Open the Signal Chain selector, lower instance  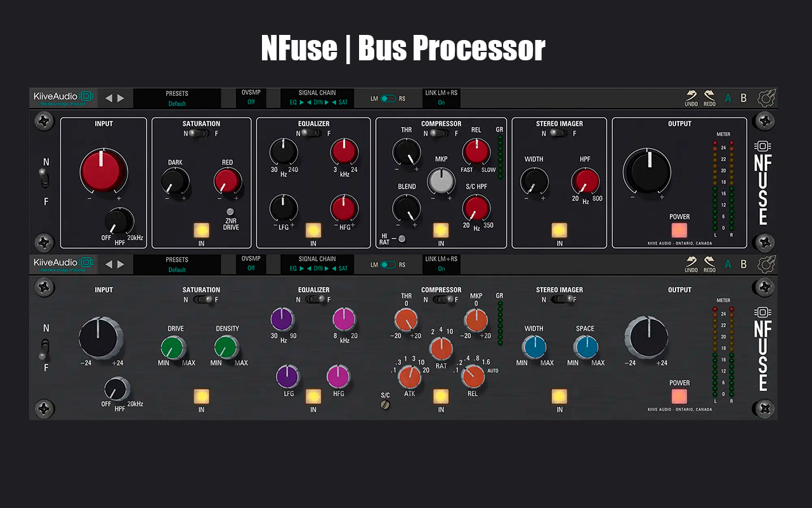[317, 265]
